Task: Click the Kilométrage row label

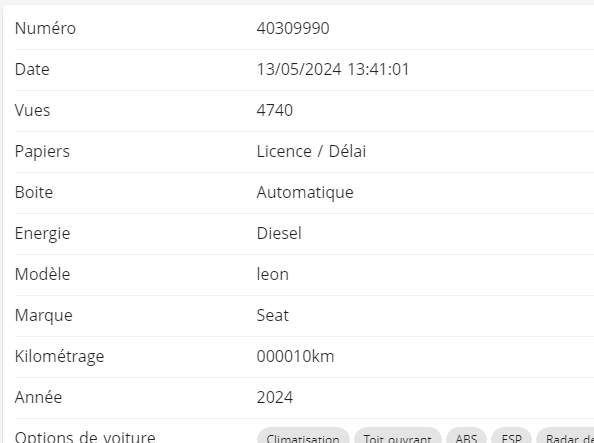Action: [x=59, y=356]
